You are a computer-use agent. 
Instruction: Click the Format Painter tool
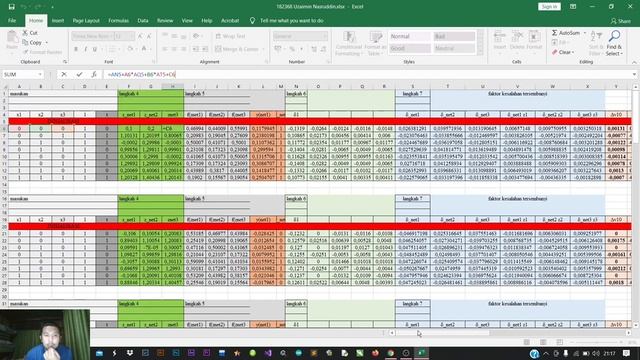(42, 52)
